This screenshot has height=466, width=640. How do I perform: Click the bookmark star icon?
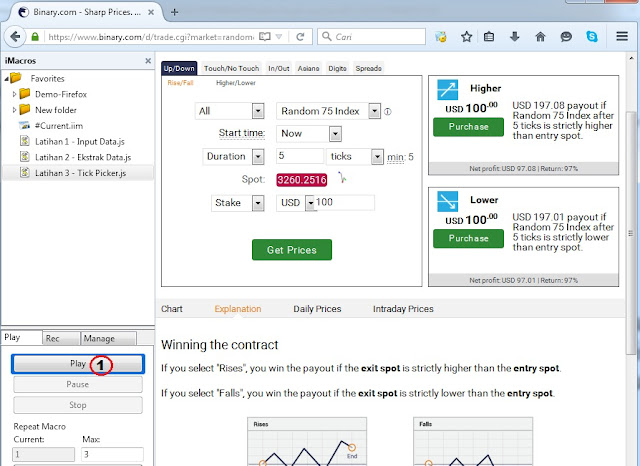466,37
